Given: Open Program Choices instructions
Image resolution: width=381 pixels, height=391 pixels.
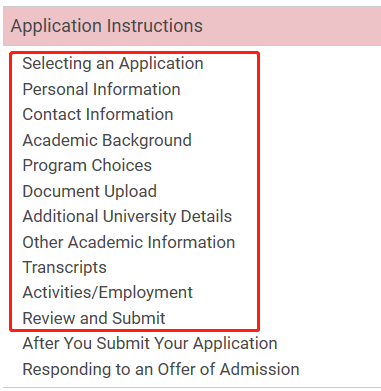Looking at the screenshot, I should pyautogui.click(x=87, y=166).
